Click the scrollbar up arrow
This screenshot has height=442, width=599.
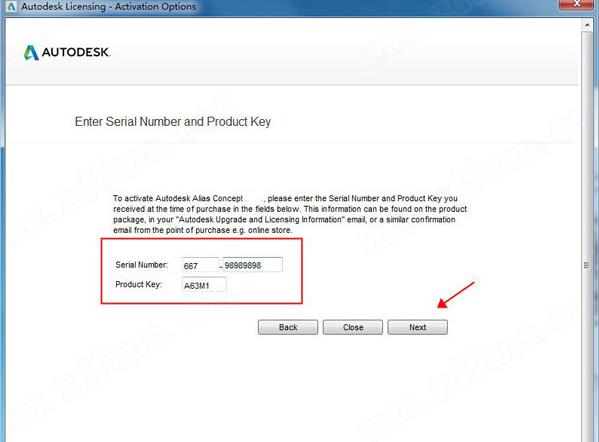[587, 25]
